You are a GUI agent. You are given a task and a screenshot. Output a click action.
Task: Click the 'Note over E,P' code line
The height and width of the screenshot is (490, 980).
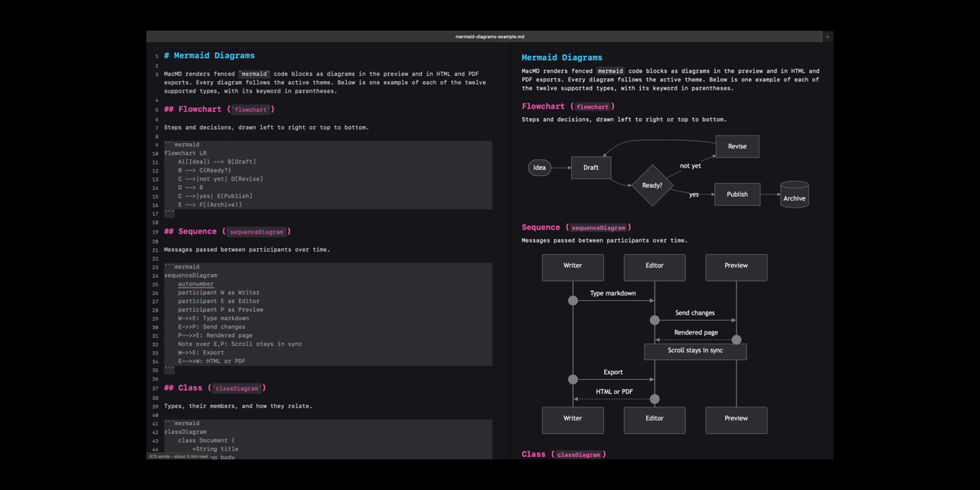[x=240, y=344]
